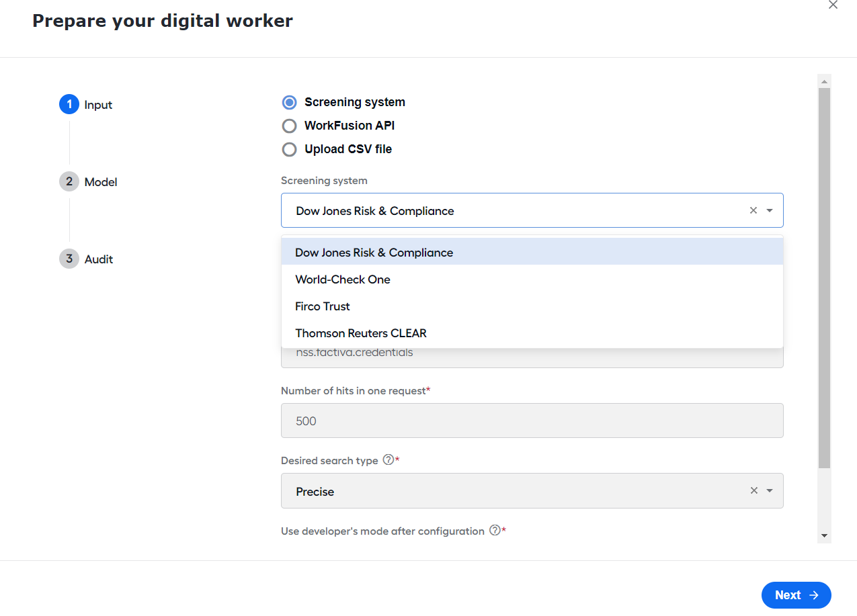Close the Prepare your digital worker dialog
This screenshot has height=616, width=857.
coord(833,5)
